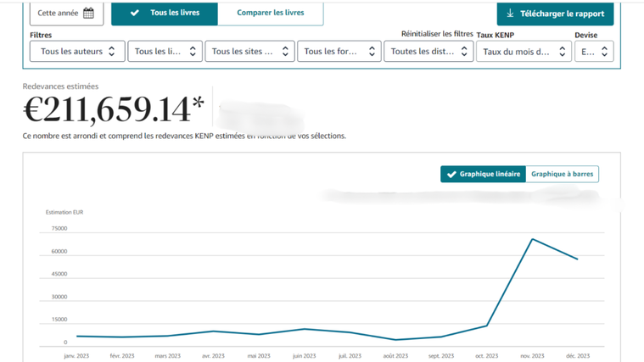Screen dimensions: 644x362
Task: Click the checkmark icon in Graphique linéaire
Action: 451,174
